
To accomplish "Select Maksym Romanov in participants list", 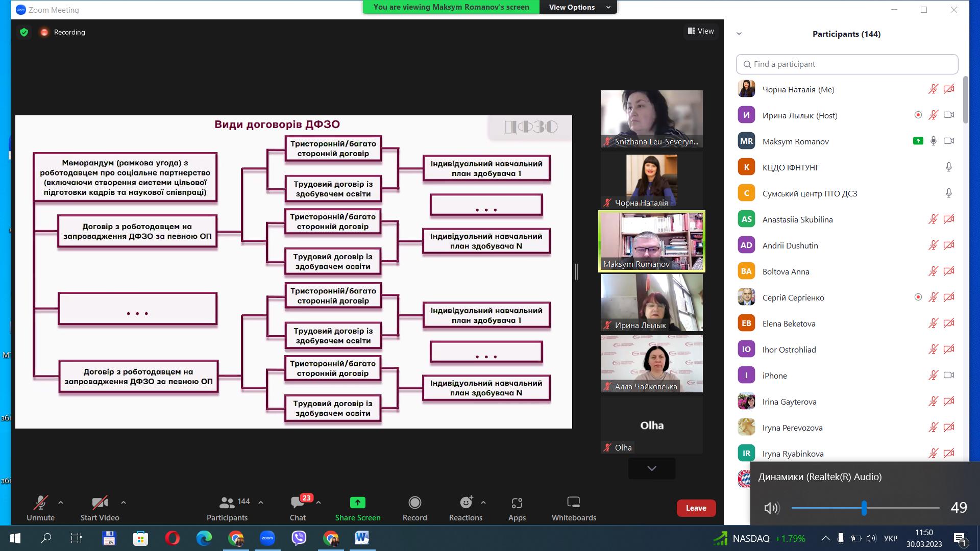I will tap(795, 141).
